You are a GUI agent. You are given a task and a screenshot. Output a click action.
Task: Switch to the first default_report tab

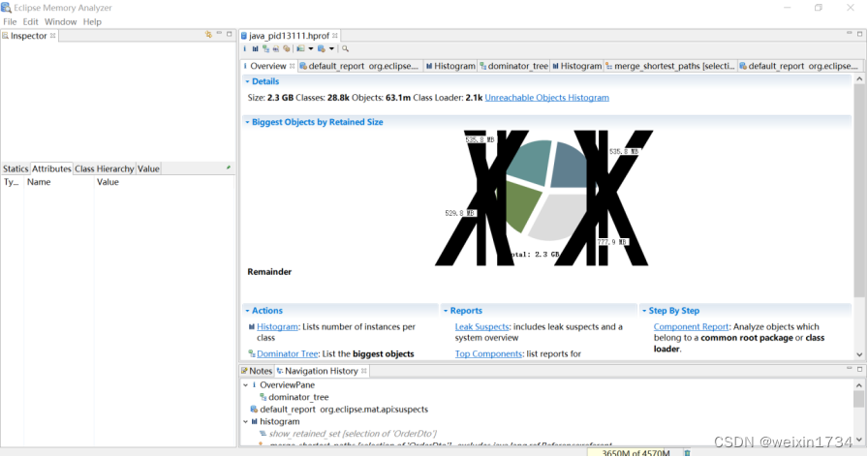tap(359, 66)
